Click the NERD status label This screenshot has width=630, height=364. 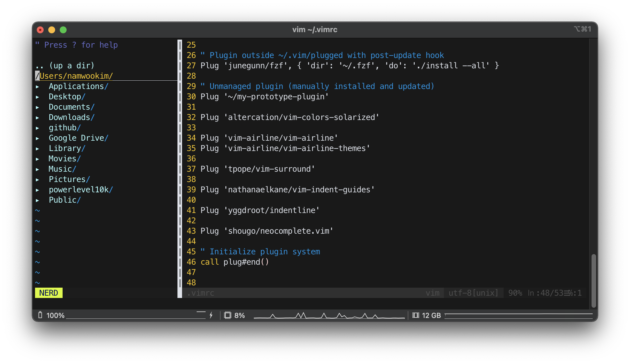pos(49,293)
